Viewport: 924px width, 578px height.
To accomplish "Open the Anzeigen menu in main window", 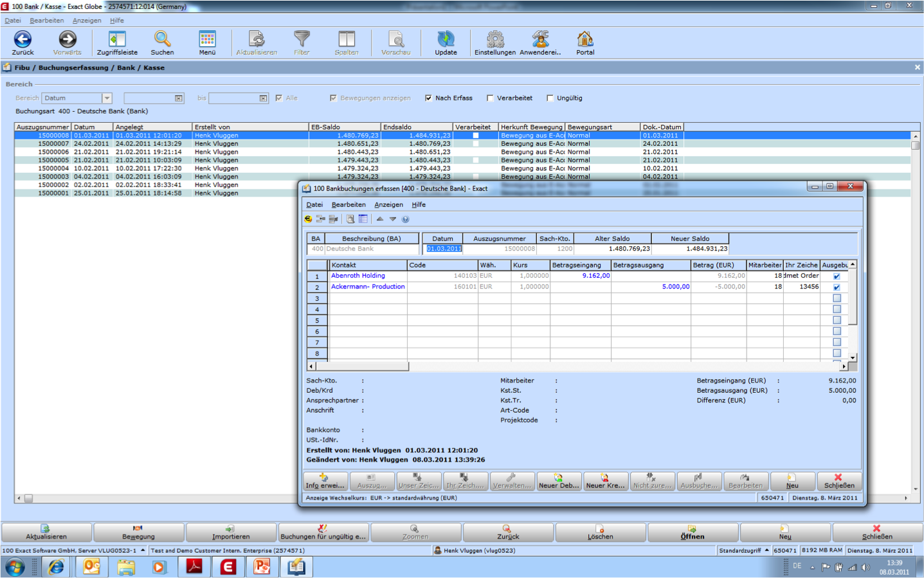I will [x=87, y=21].
